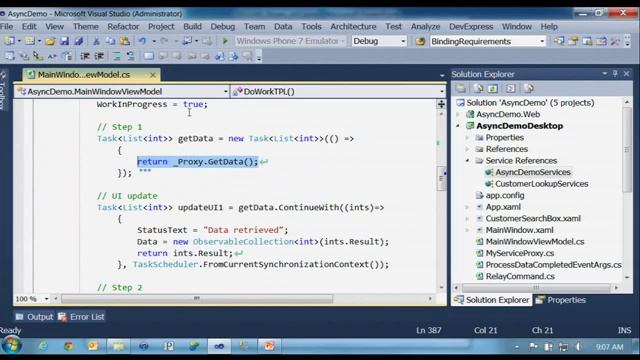
Task: Open the Refactor menu
Action: tap(123, 27)
